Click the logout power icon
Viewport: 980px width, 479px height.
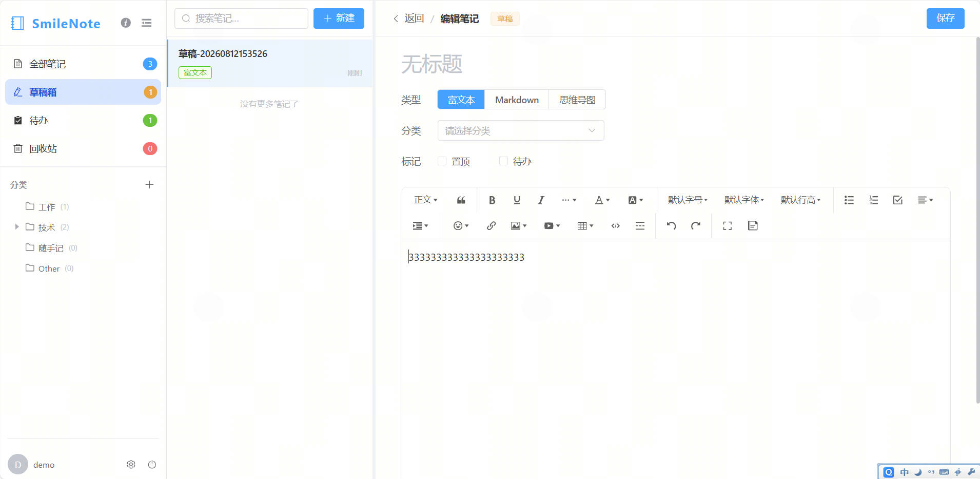152,464
